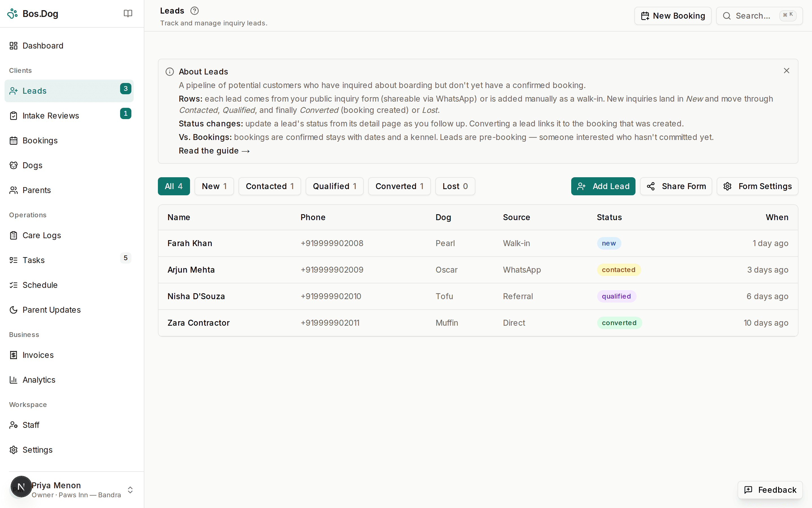Image resolution: width=812 pixels, height=508 pixels.
Task: Click phone number +919999902011
Action: point(330,323)
